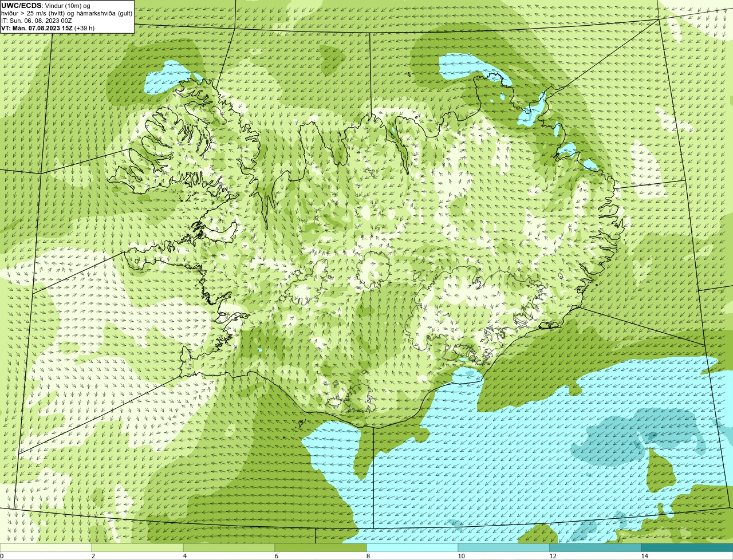Select the 8–10 m/s light cyan color segment
This screenshot has height=560, width=733.
click(412, 547)
